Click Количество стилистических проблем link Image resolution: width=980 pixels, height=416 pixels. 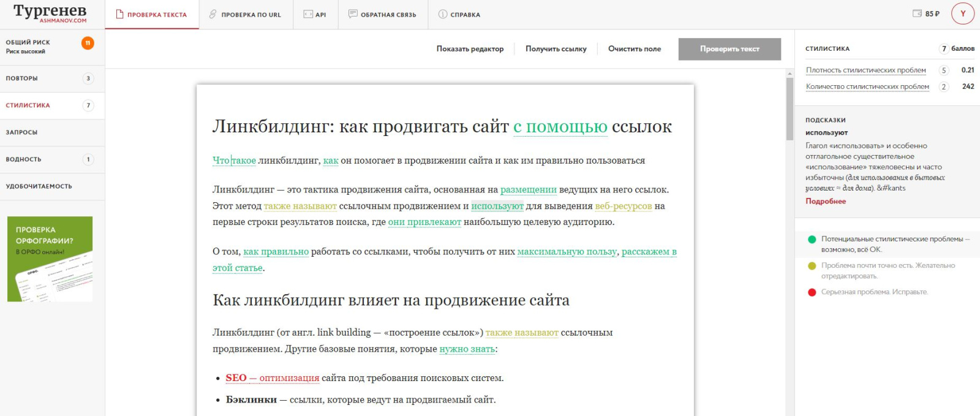(867, 86)
